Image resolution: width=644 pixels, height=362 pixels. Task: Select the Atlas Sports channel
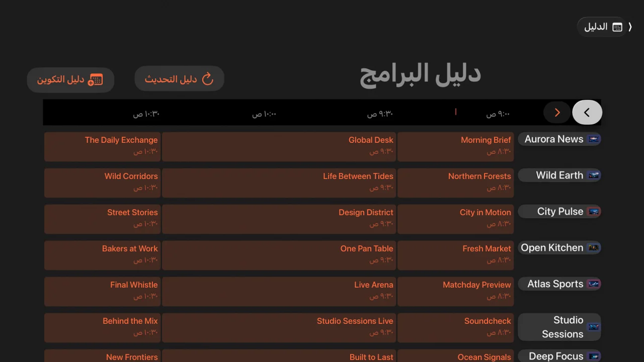click(x=559, y=284)
